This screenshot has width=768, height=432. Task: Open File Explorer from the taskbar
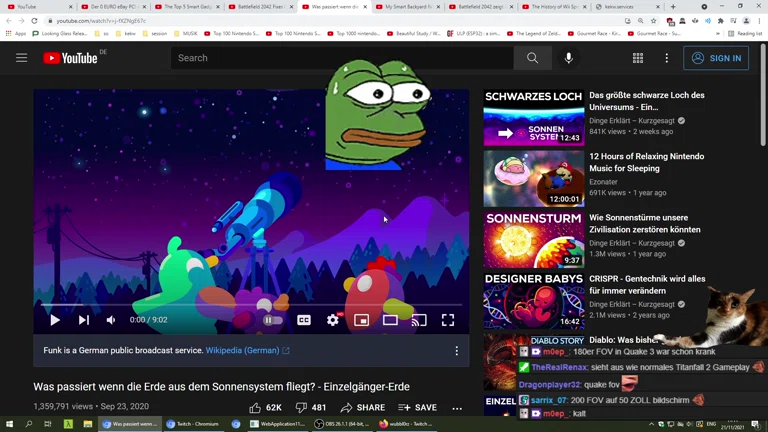[x=88, y=424]
